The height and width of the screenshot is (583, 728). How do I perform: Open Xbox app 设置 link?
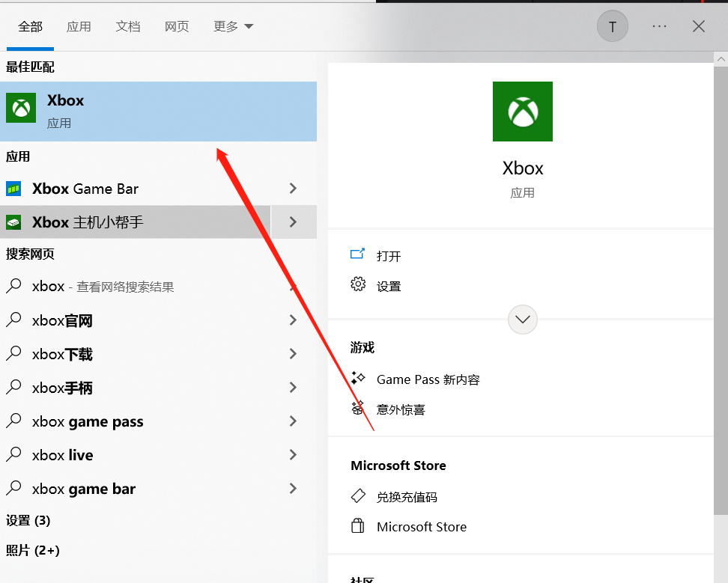coord(389,286)
